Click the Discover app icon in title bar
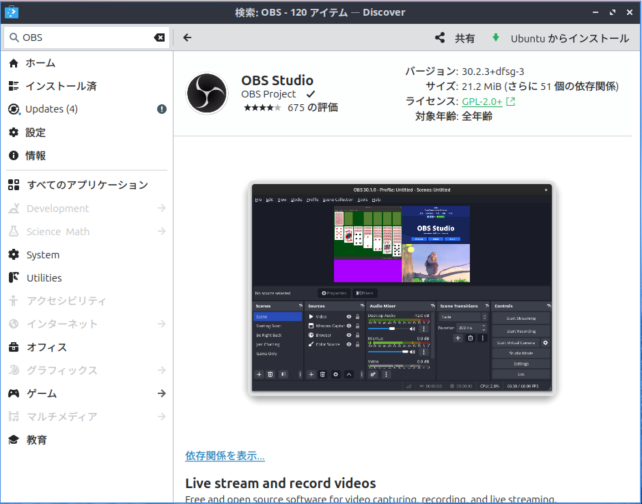The image size is (642, 504). (11, 12)
